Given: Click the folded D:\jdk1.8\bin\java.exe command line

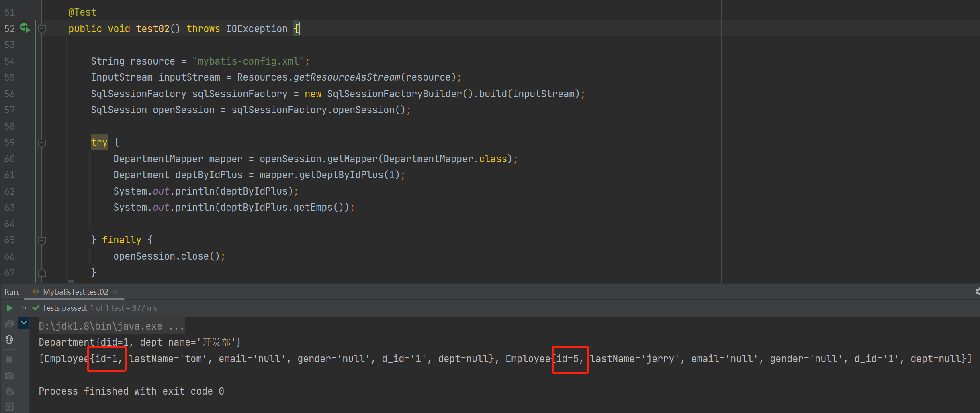Looking at the screenshot, I should click(111, 326).
